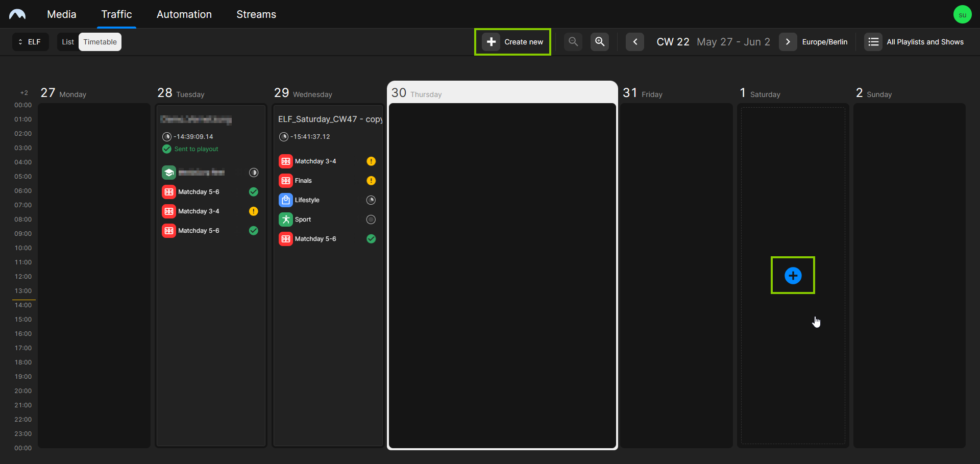Image resolution: width=980 pixels, height=464 pixels.
Task: Open the Automation section
Action: pyautogui.click(x=184, y=14)
